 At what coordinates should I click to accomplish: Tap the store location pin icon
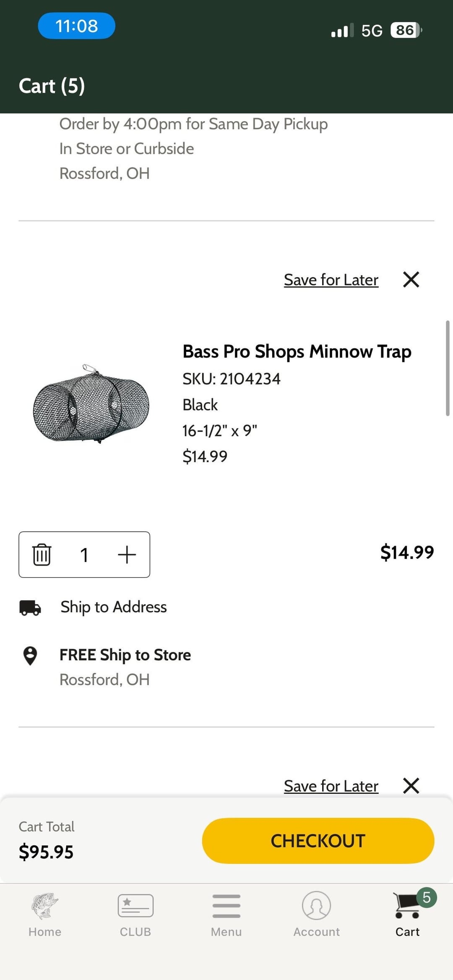(30, 656)
